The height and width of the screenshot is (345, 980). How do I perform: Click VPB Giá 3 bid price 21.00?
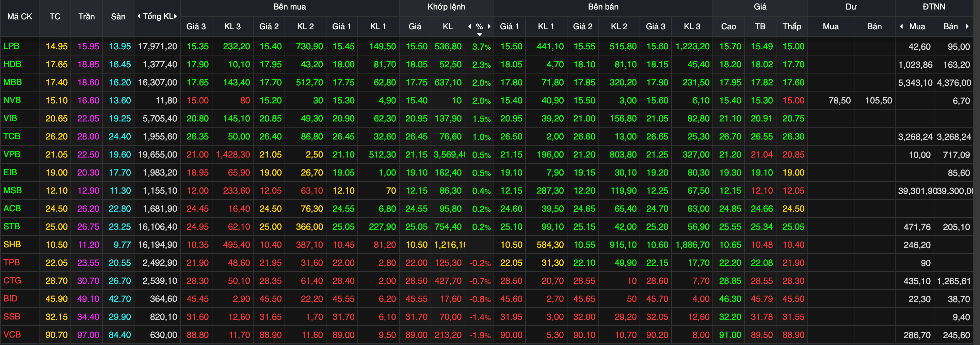pos(197,154)
